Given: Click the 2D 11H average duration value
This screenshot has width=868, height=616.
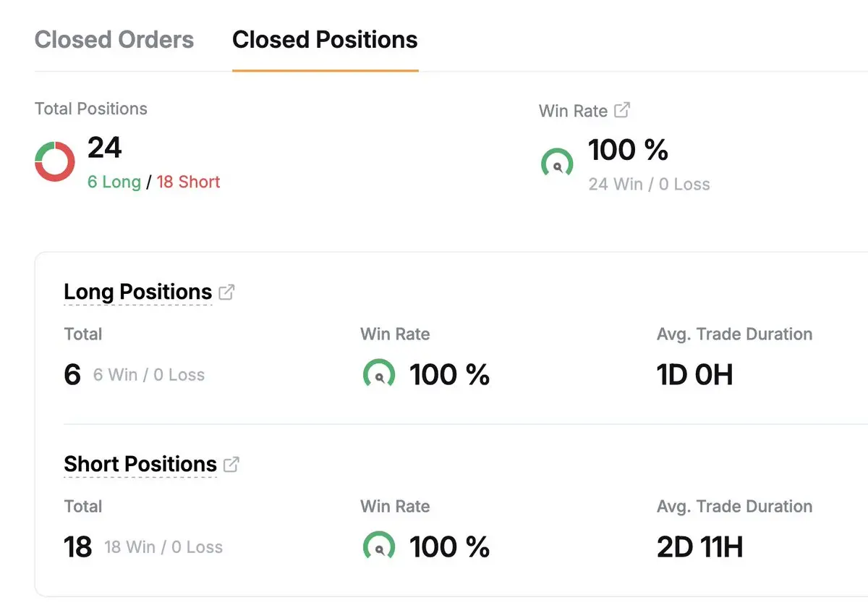Looking at the screenshot, I should click(699, 547).
